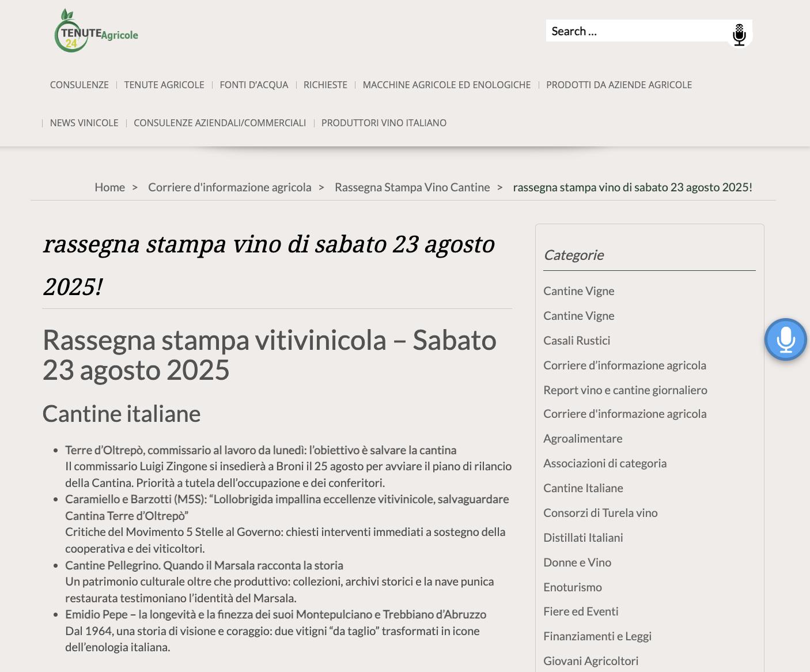Open Consorzi di Tutela vino category
Screen dimensions: 810x672
point(600,513)
